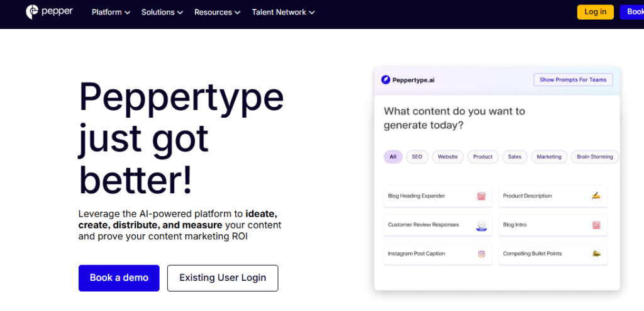Open the Compelling Bullet Points card

[x=553, y=254]
